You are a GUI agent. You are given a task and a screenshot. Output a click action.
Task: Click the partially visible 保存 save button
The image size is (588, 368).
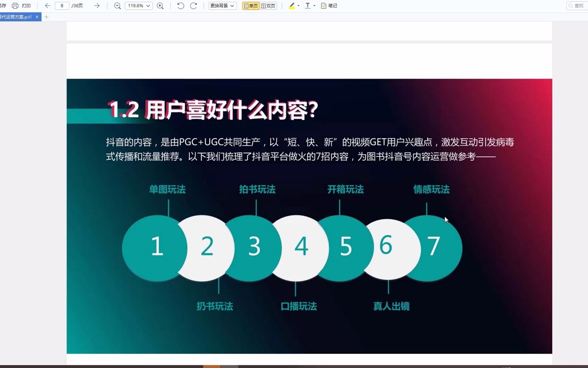coord(3,6)
